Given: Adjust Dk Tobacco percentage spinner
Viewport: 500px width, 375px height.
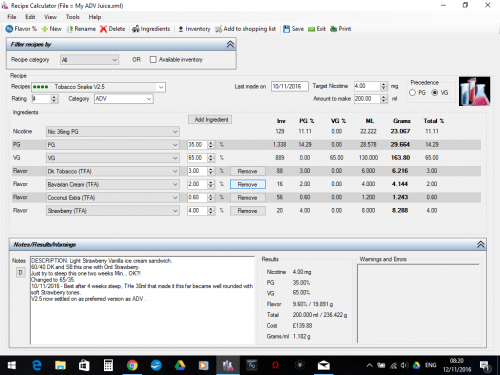Looking at the screenshot, I should [211, 171].
